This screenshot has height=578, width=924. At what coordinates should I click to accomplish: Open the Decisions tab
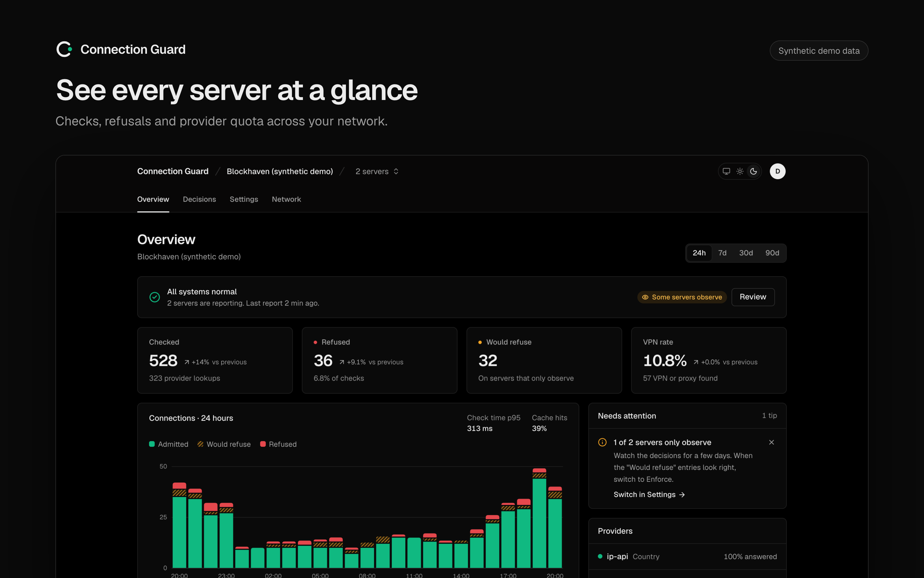coord(199,199)
